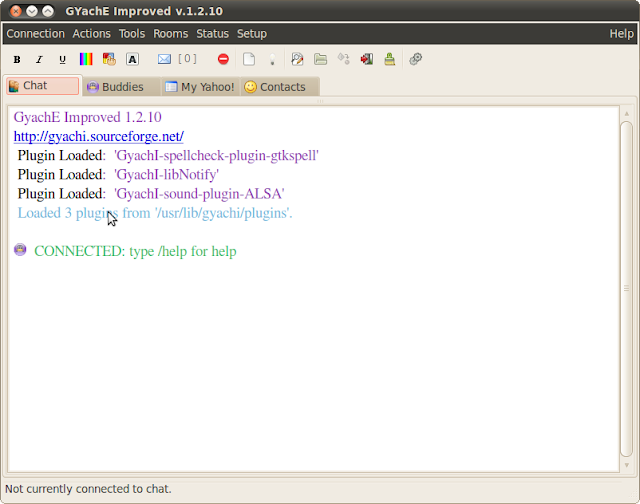The image size is (640, 504).
Task: Open the Connection menu
Action: [36, 33]
